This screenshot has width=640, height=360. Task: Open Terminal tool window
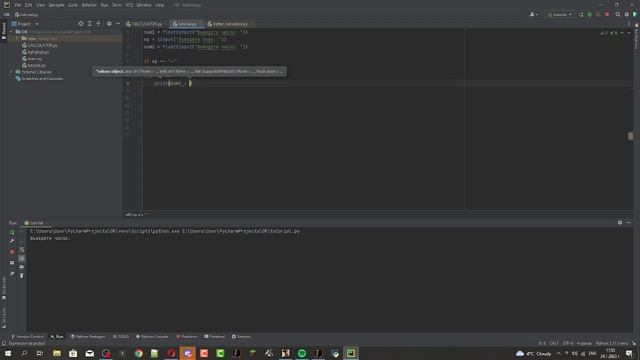click(215, 337)
